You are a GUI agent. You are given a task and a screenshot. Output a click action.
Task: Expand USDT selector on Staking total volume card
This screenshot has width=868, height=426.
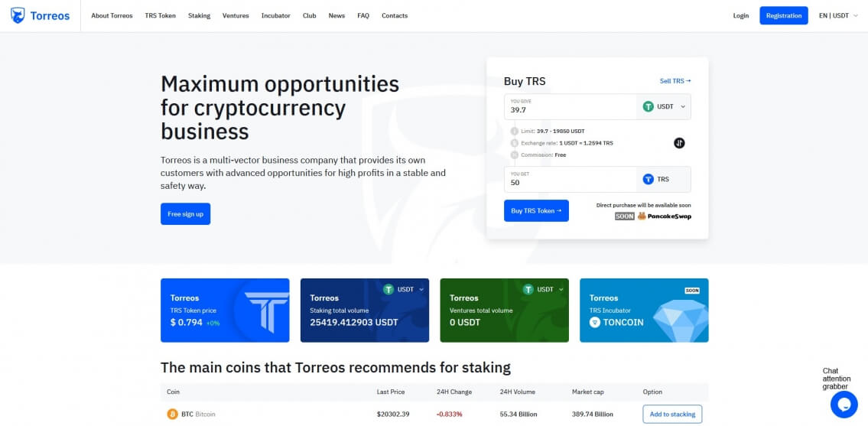(405, 290)
